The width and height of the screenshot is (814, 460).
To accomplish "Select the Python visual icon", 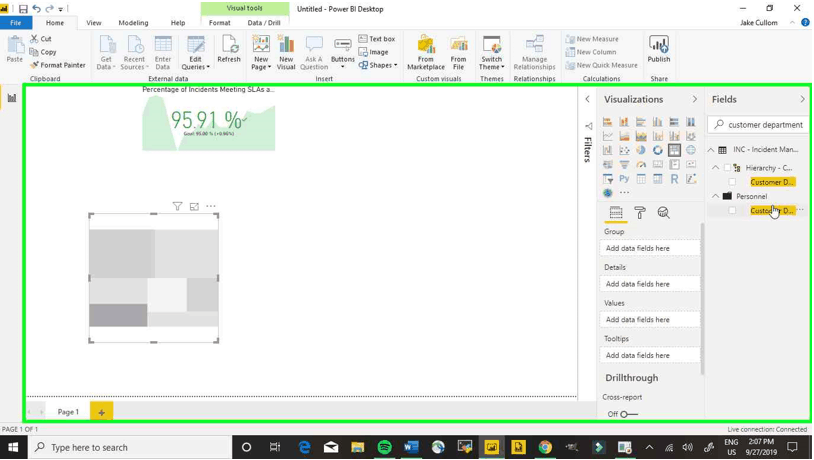I will coord(624,179).
